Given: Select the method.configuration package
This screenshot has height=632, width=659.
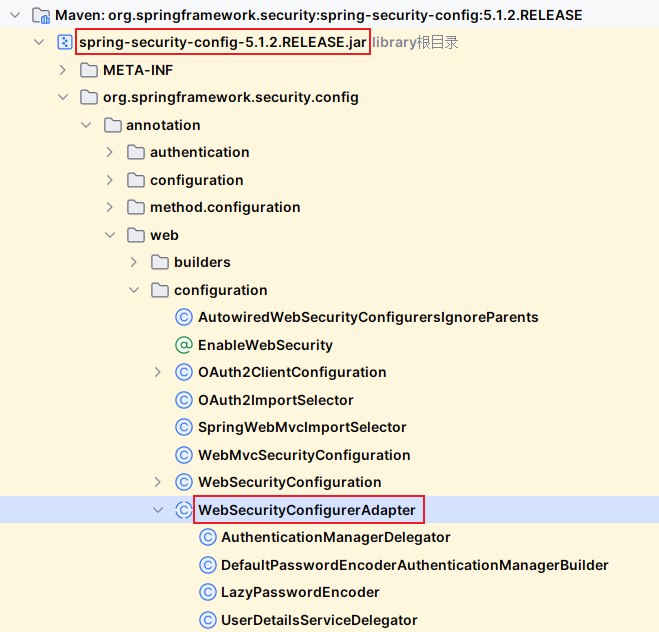Looking at the screenshot, I should 225,208.
